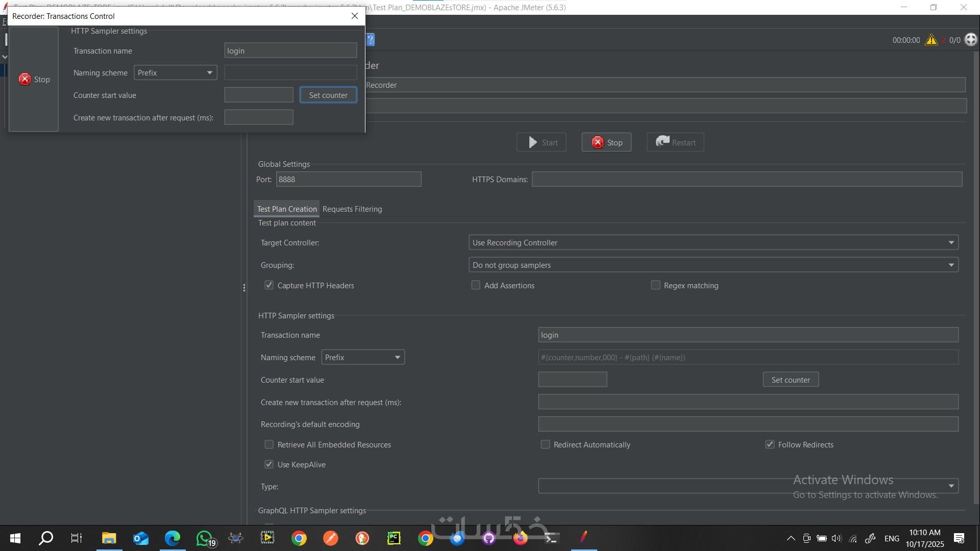Select the Test Plan Creation tab
The width and height of the screenshot is (980, 551).
point(287,209)
